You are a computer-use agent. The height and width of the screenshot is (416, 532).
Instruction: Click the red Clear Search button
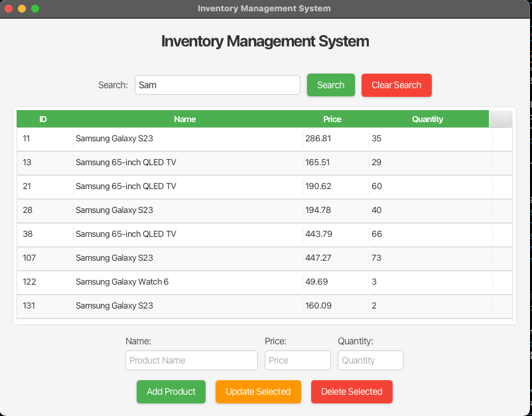coord(396,85)
